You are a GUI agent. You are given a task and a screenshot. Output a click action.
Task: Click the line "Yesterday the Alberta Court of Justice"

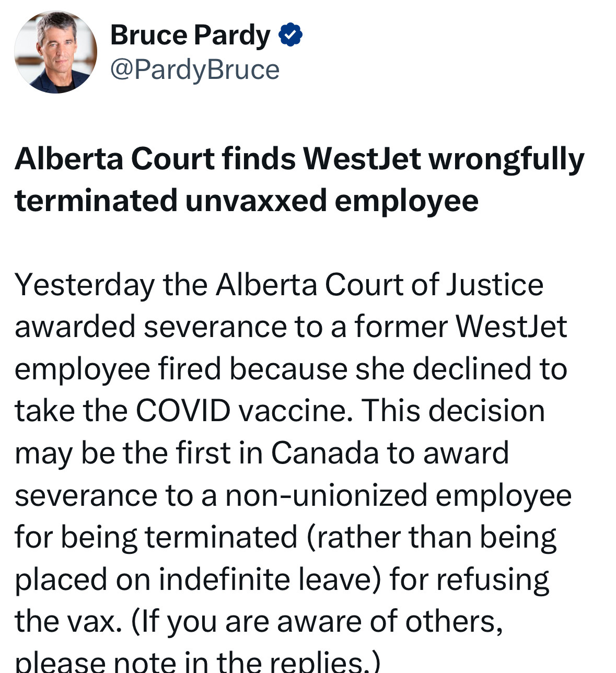(280, 285)
